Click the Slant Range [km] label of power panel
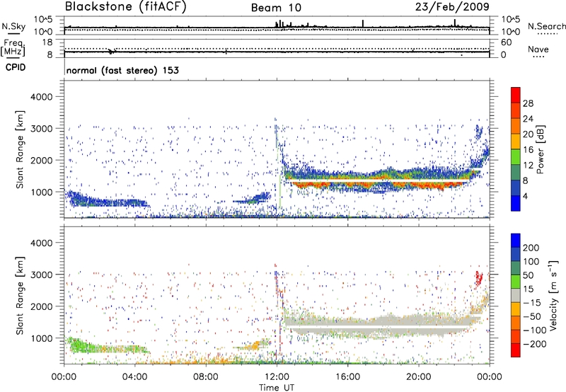Viewport: 566px width, 392px height. click(x=20, y=149)
